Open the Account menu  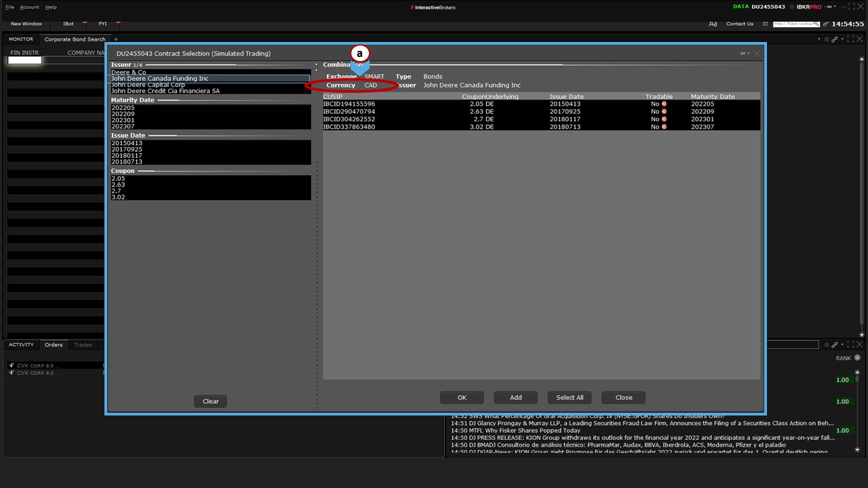(29, 7)
